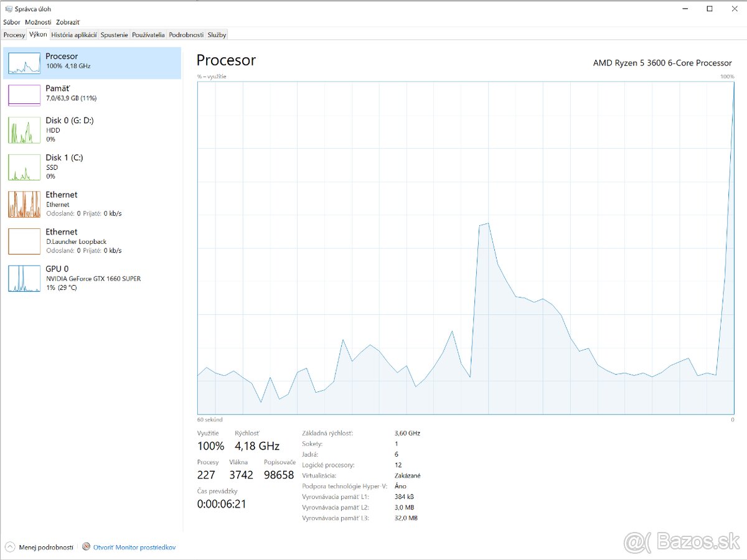Open first Ethernet adapter graph icon
The width and height of the screenshot is (747, 560).
[x=24, y=204]
